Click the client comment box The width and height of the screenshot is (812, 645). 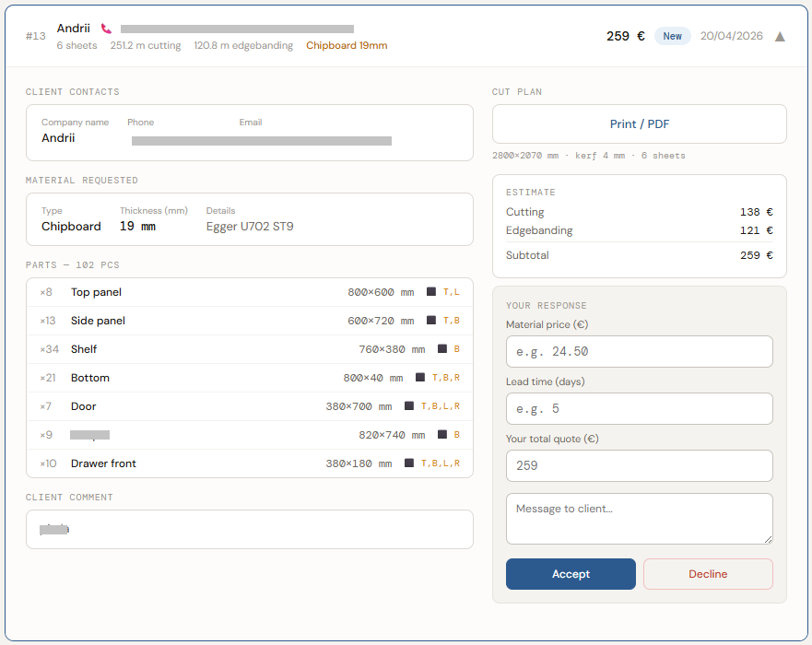click(250, 529)
